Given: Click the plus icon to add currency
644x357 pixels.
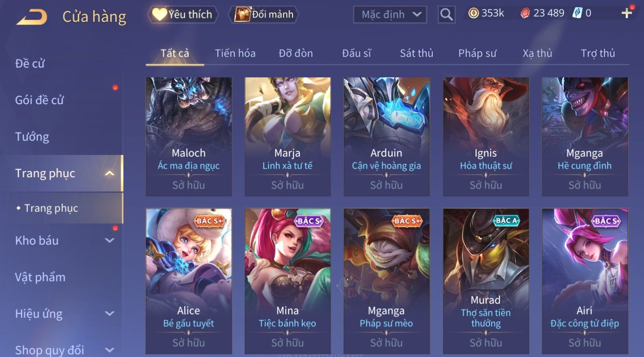Looking at the screenshot, I should (627, 13).
